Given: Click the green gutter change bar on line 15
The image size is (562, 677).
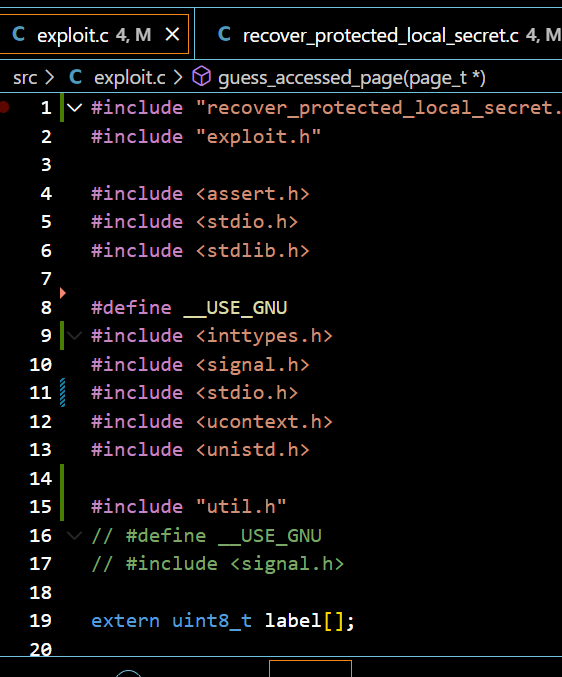Looking at the screenshot, I should pos(62,506).
